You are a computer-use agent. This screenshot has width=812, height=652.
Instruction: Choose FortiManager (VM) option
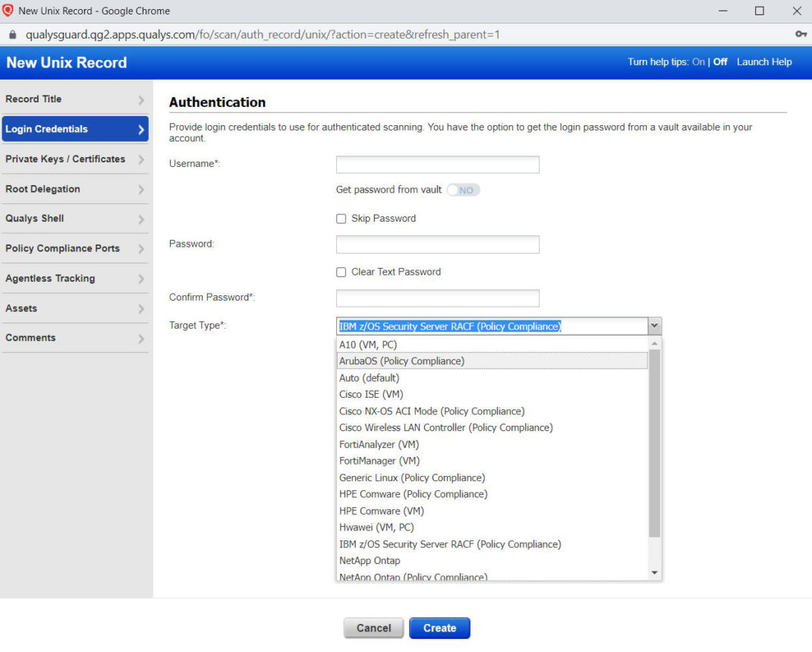point(492,461)
